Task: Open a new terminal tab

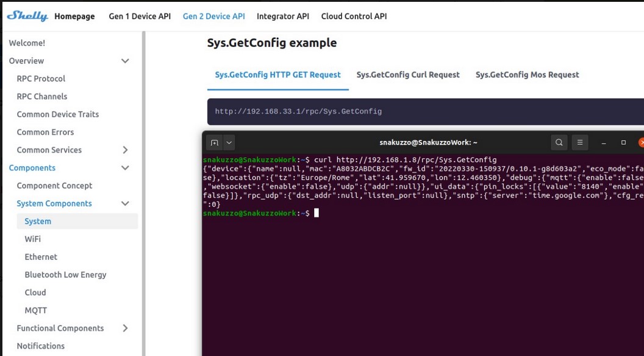Action: coord(214,142)
